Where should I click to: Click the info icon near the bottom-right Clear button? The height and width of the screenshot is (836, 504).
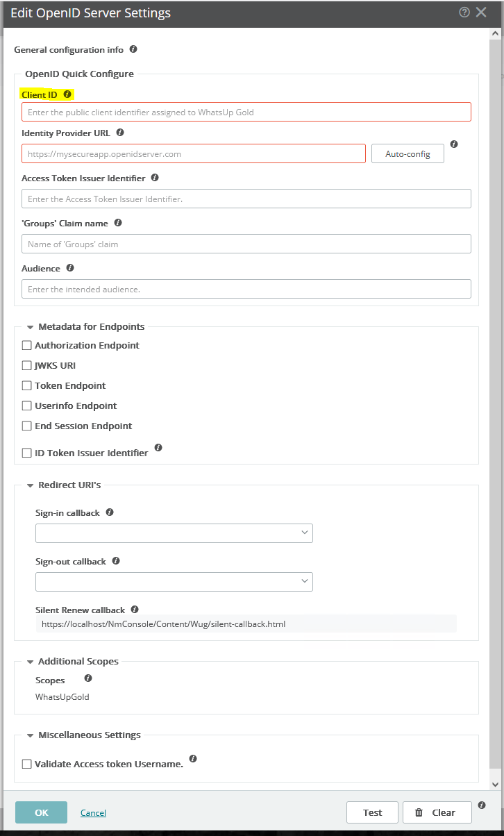[482, 805]
